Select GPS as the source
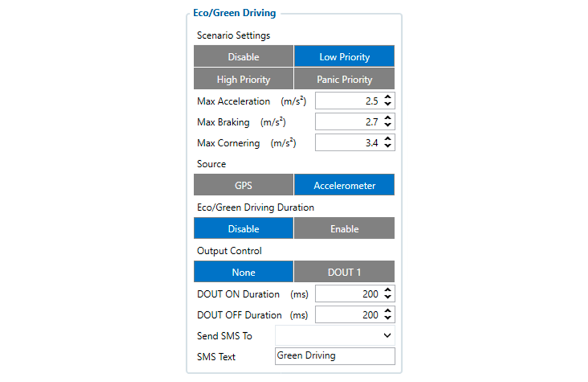Image resolution: width=588 pixels, height=382 pixels. [x=243, y=185]
